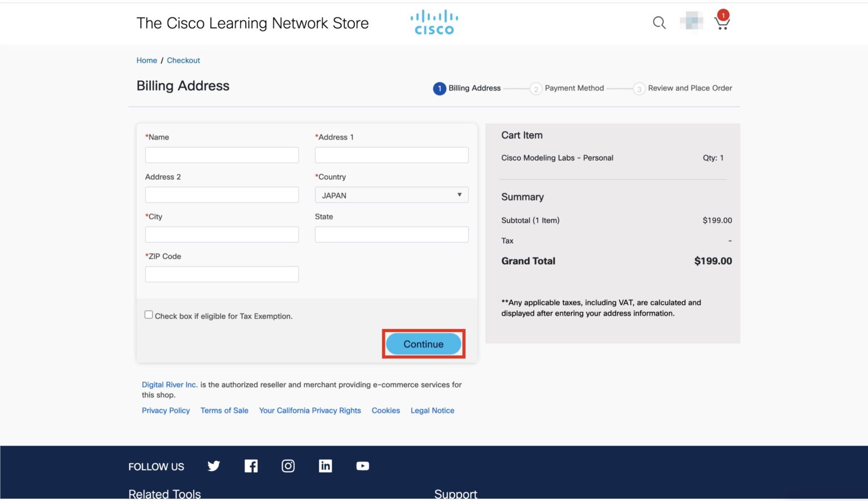The height and width of the screenshot is (501, 868).
Task: Open the Twitter icon in footer
Action: 214,466
